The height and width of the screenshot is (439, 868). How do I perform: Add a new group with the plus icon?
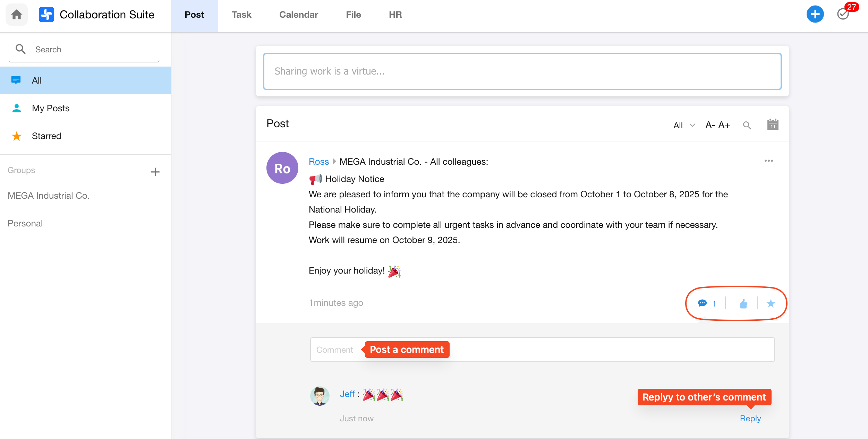(x=155, y=172)
